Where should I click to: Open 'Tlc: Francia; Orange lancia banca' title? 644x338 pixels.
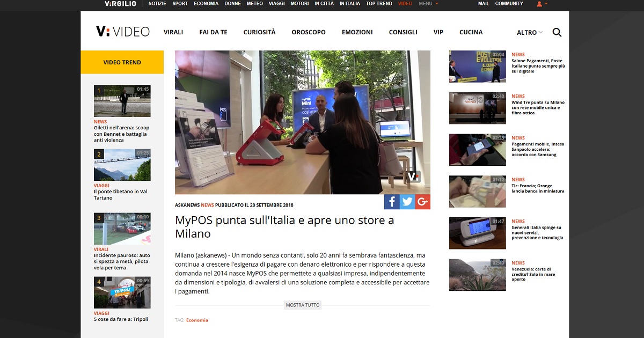[538, 188]
